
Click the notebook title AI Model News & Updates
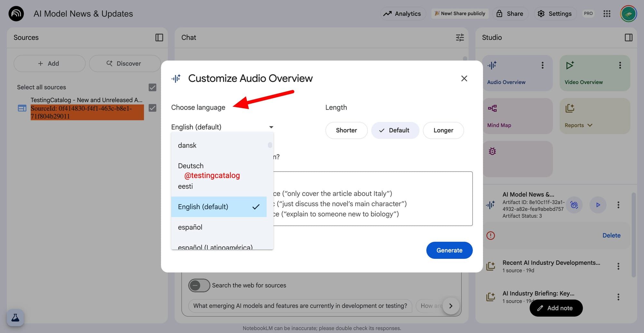point(83,14)
